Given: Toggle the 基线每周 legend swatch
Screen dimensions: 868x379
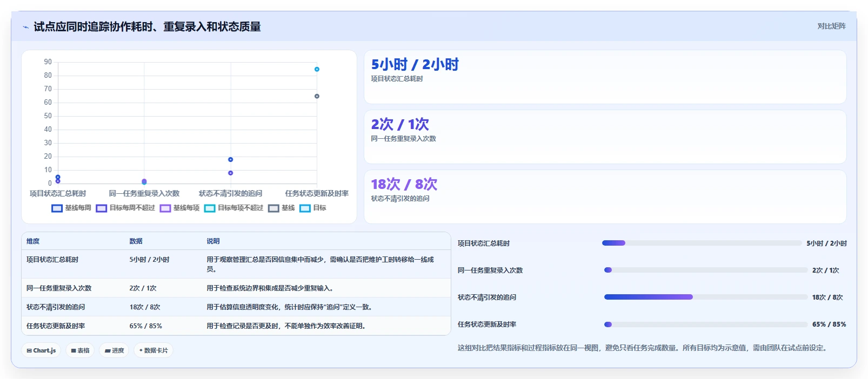Looking at the screenshot, I should click(x=57, y=208).
